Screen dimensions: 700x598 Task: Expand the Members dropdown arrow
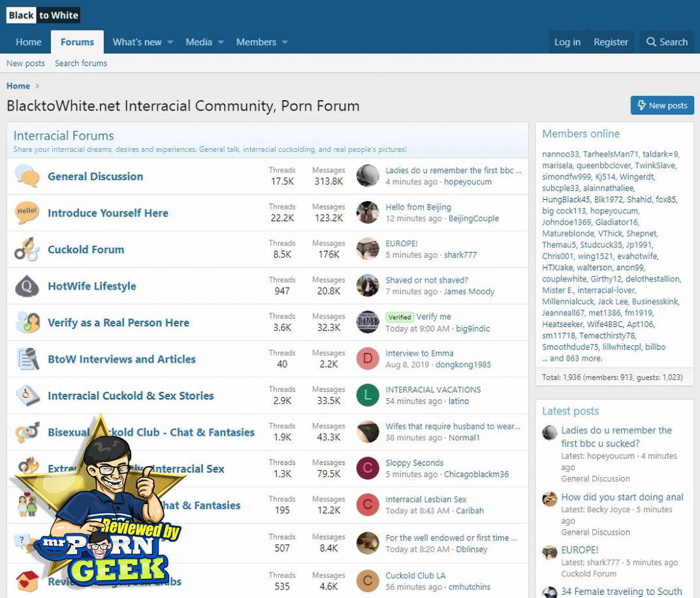click(x=285, y=42)
